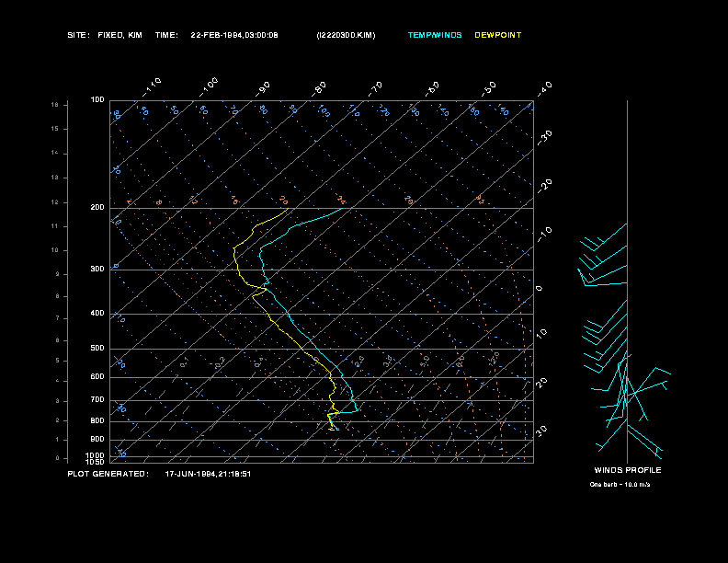
Task: Select the sounding timestamp 22-FEB-1994,03:00:08
Action: 234,35
